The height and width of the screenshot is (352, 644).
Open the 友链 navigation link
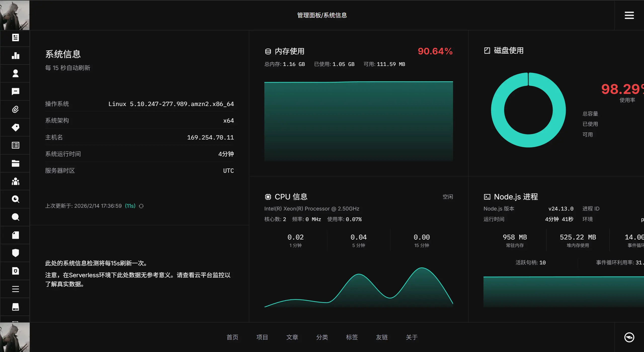click(382, 337)
